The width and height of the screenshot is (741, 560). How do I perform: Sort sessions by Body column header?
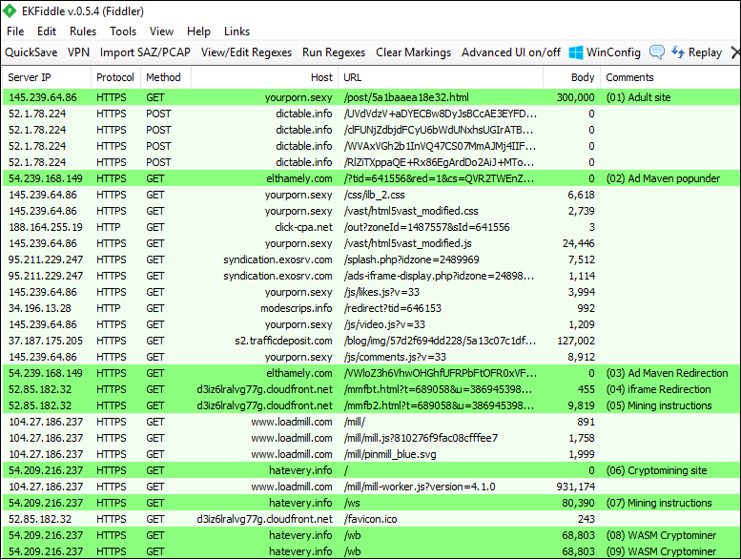(x=582, y=77)
